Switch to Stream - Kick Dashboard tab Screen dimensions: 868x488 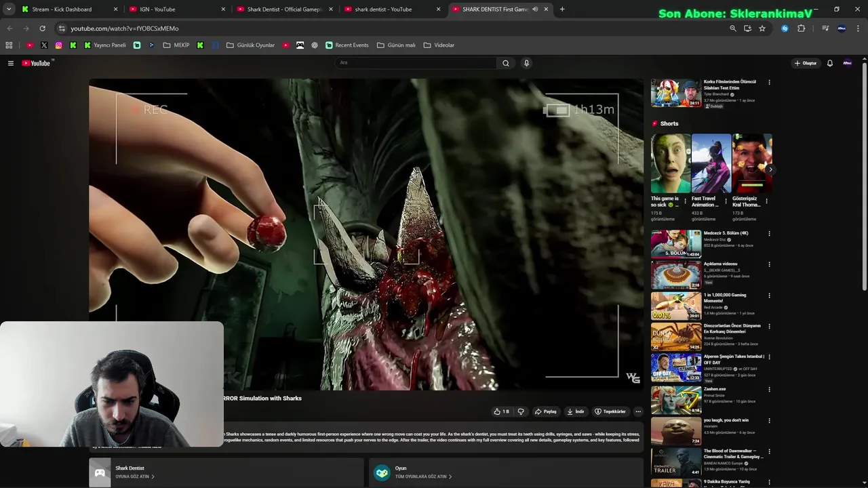coord(70,9)
